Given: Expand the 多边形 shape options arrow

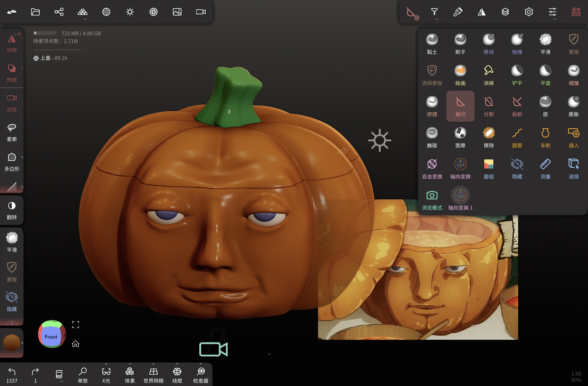Looking at the screenshot, I should point(22,157).
